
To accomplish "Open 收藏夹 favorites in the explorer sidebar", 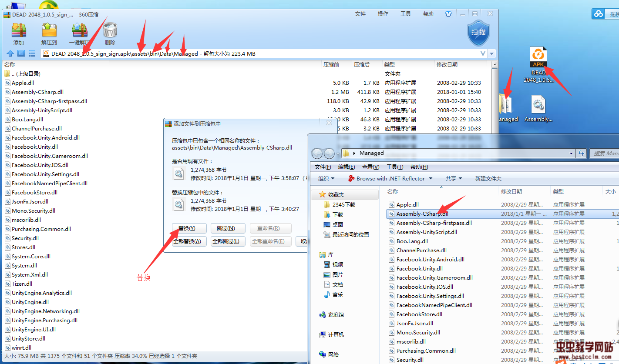I will click(336, 194).
